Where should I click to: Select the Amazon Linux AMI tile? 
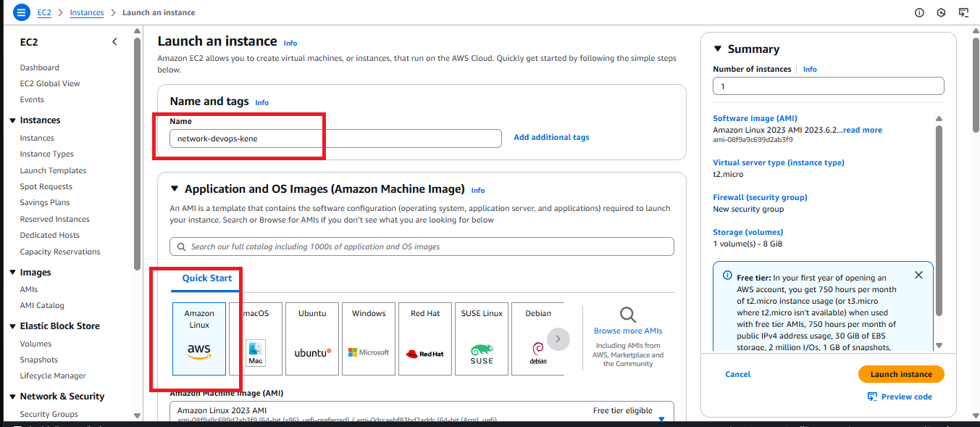[x=199, y=339]
